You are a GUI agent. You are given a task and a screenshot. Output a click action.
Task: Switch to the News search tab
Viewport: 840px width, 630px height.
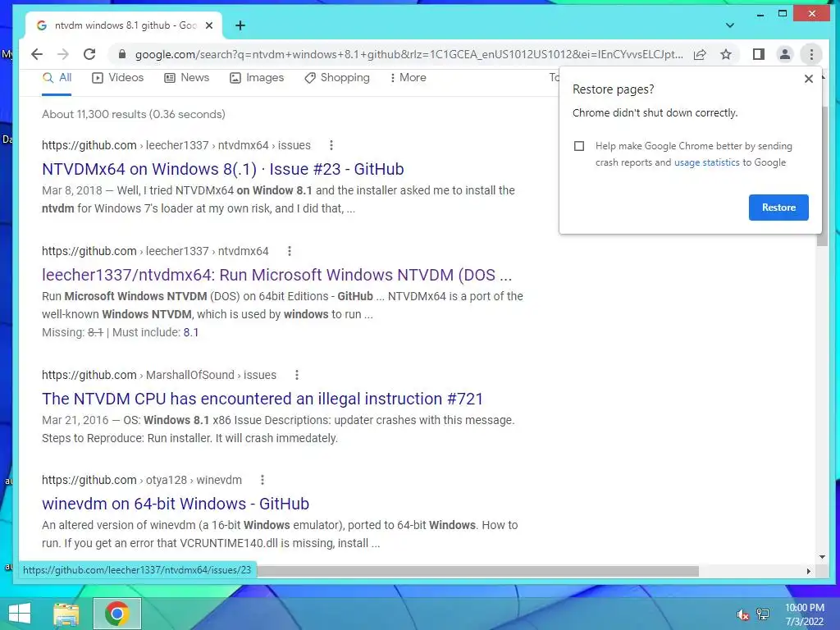pyautogui.click(x=186, y=78)
